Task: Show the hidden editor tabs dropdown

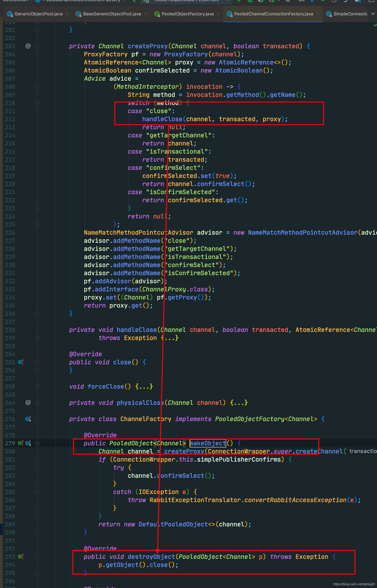Action: point(373,14)
